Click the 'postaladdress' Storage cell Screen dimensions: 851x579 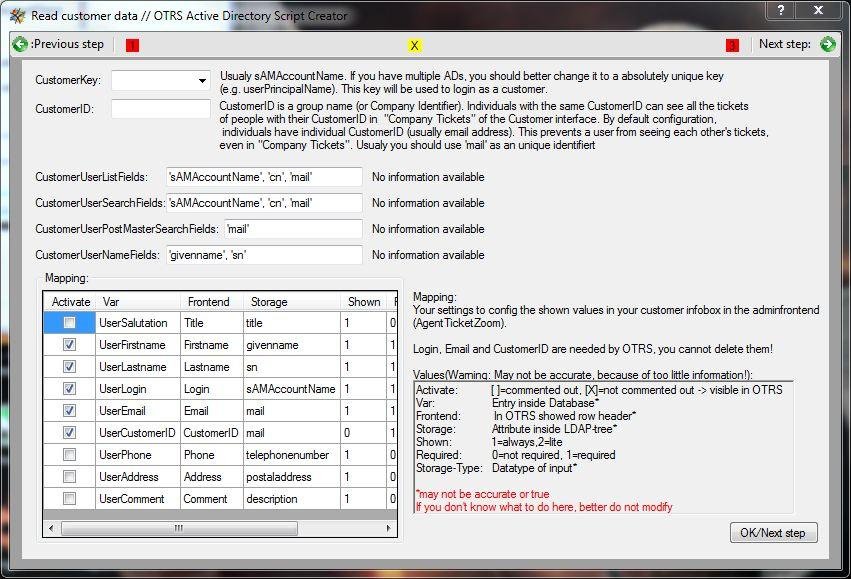(291, 476)
